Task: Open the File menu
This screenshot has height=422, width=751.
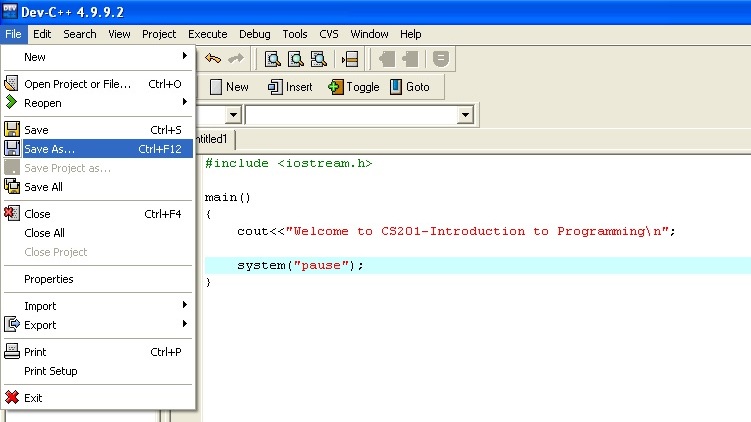Action: pyautogui.click(x=13, y=34)
